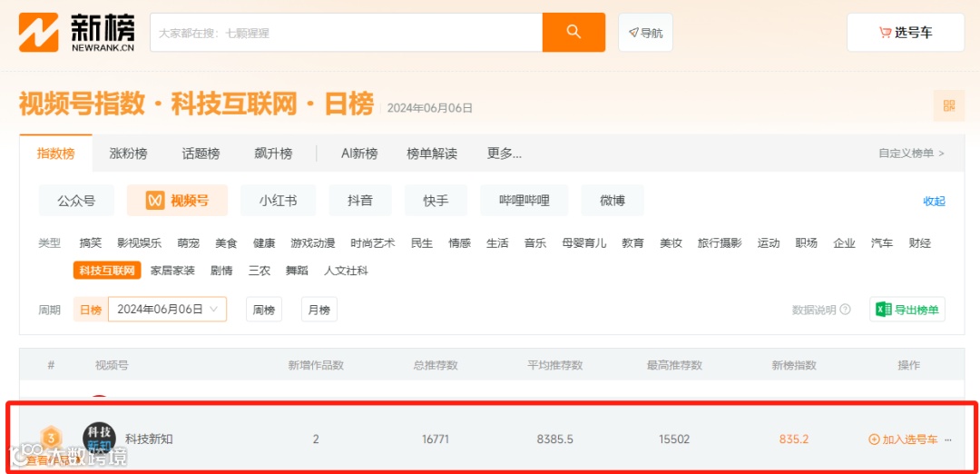This screenshot has height=474, width=980.
Task: Filter by 三农 category
Action: point(260,271)
